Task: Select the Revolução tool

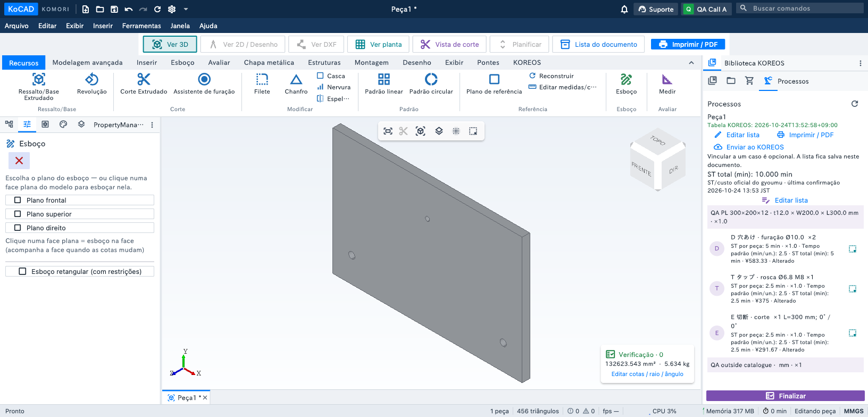Action: click(x=91, y=84)
